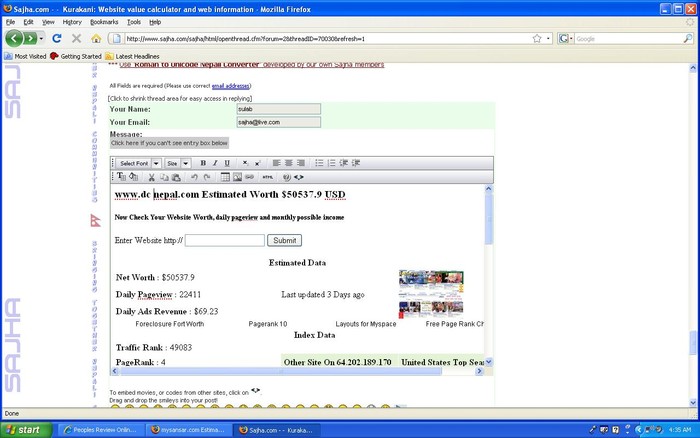Click the Windows Start button
700x438 pixels.
[27, 429]
